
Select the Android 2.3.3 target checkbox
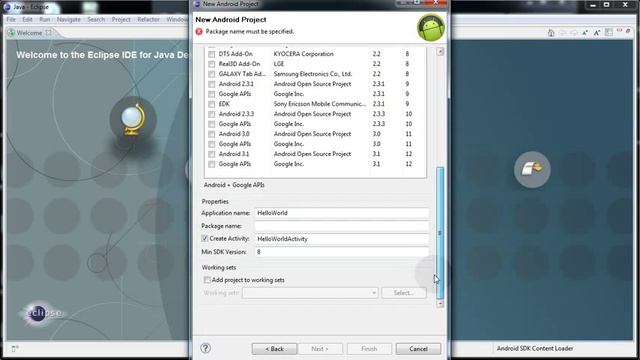pyautogui.click(x=211, y=114)
